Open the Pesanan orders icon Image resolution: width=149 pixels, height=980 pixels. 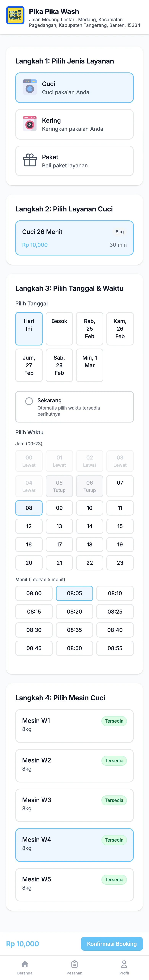74,964
